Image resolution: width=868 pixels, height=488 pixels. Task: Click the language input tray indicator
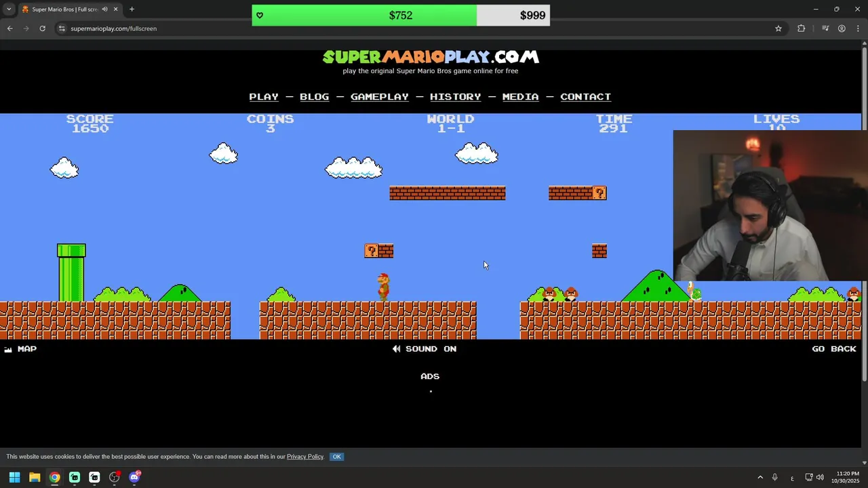[x=792, y=478]
